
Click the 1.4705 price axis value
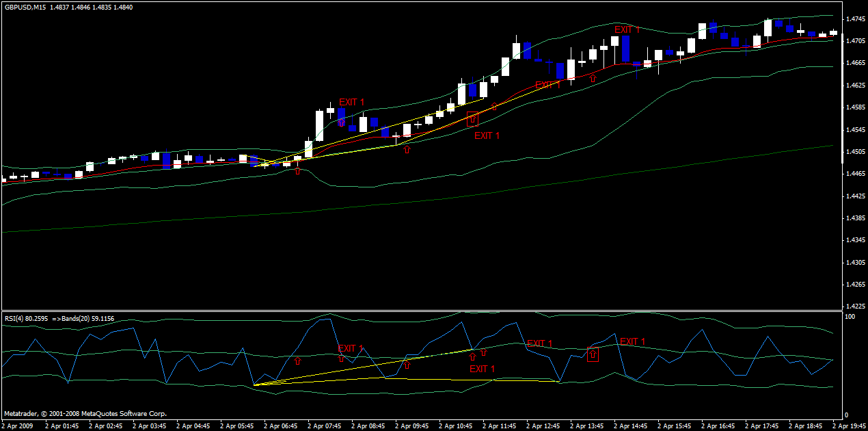pyautogui.click(x=855, y=41)
